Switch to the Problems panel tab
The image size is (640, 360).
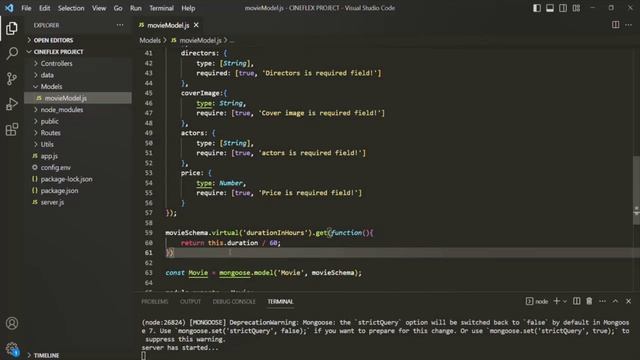(155, 302)
